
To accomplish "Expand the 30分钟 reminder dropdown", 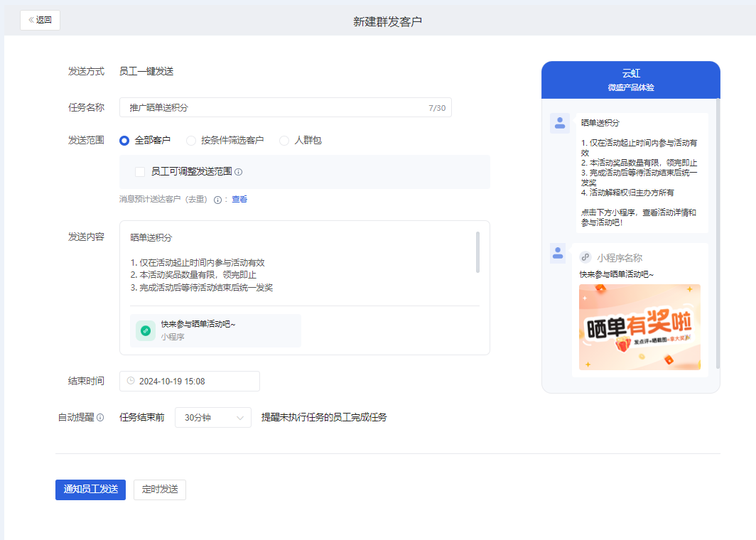I will point(213,418).
